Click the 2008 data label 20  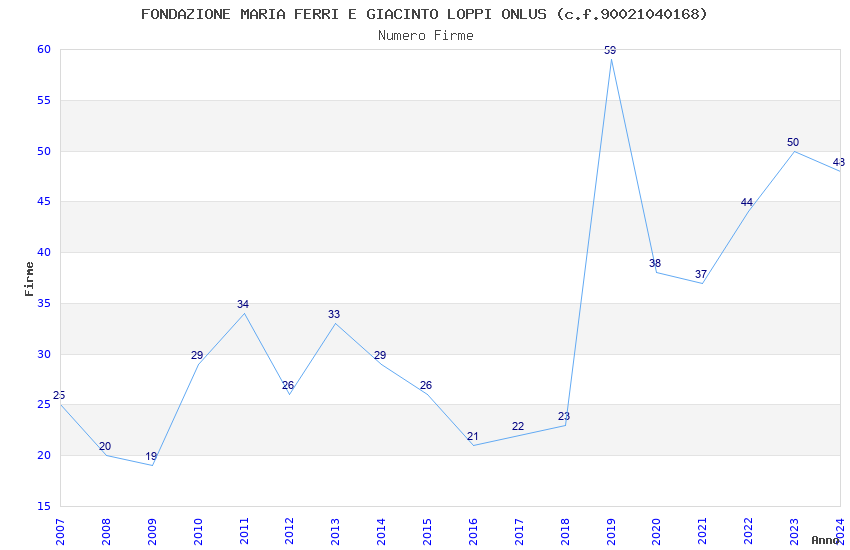[105, 447]
